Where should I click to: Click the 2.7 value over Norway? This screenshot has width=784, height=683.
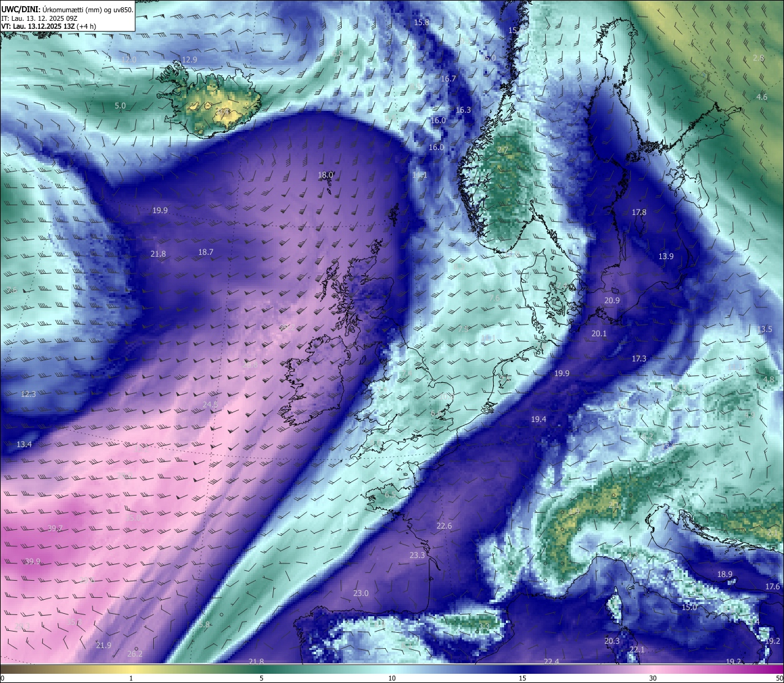(x=502, y=150)
